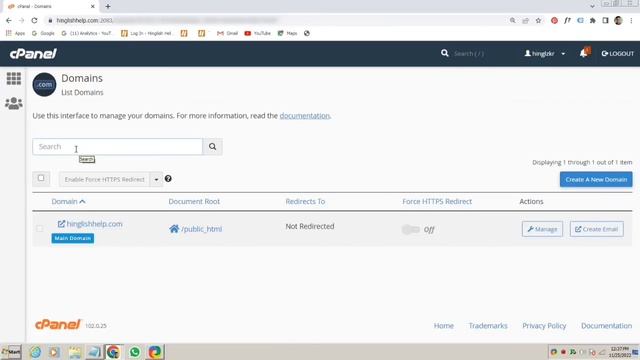
Task: Check the select-all domains checkbox
Action: 41,178
